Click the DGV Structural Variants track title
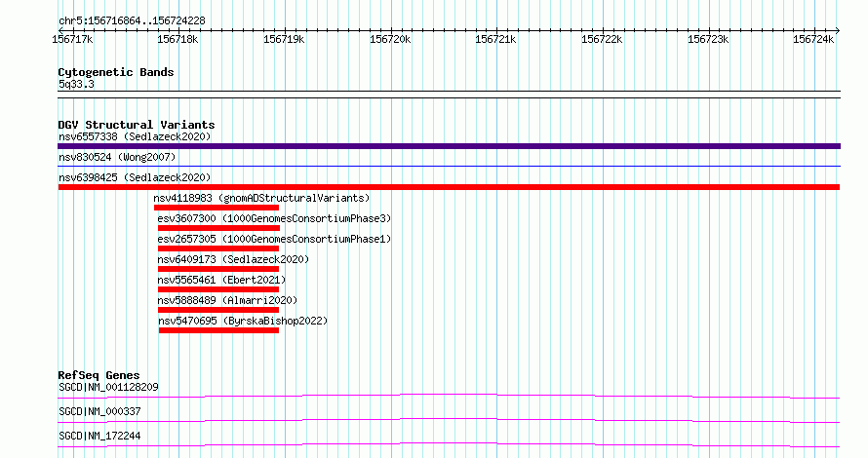The height and width of the screenshot is (458, 868). [x=137, y=125]
